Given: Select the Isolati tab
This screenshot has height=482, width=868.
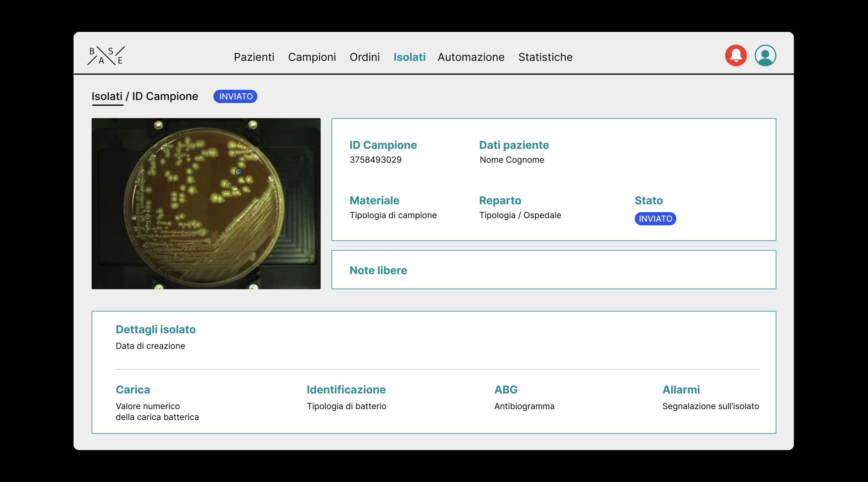Looking at the screenshot, I should 409,57.
